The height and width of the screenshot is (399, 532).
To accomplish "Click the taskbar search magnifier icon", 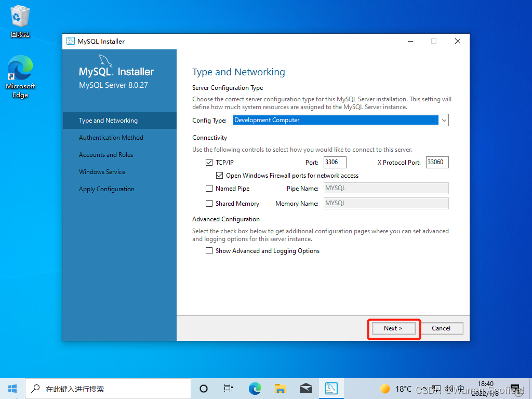I will pyautogui.click(x=35, y=389).
